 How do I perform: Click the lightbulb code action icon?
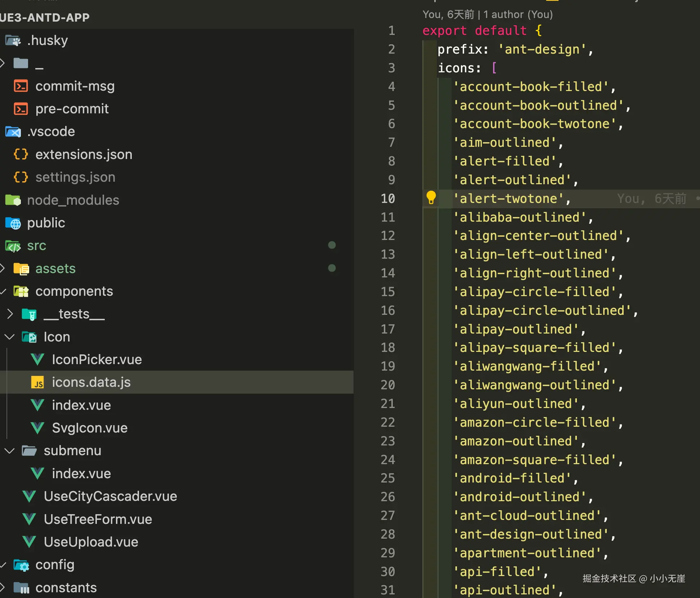click(431, 198)
